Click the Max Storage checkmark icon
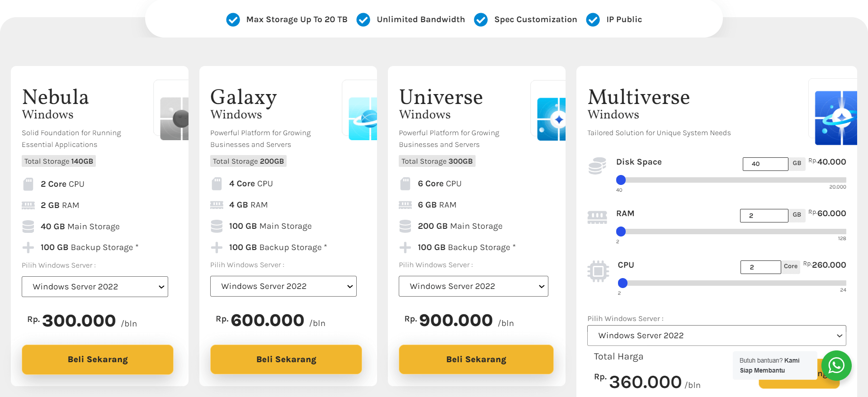 [x=233, y=19]
